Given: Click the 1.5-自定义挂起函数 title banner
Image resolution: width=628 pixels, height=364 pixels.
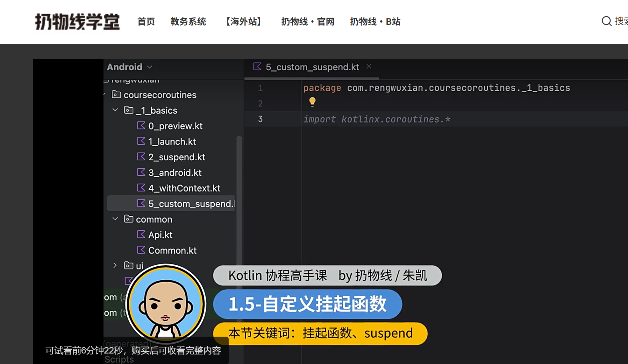Looking at the screenshot, I should click(x=308, y=304).
